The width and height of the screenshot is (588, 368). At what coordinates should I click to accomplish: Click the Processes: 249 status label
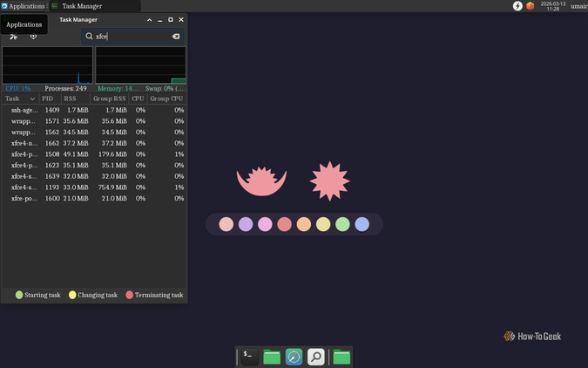pos(65,89)
